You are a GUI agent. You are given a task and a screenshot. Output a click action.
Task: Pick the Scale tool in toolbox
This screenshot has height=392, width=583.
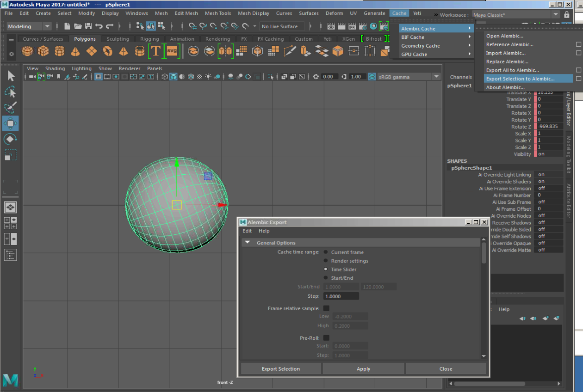pyautogui.click(x=10, y=155)
